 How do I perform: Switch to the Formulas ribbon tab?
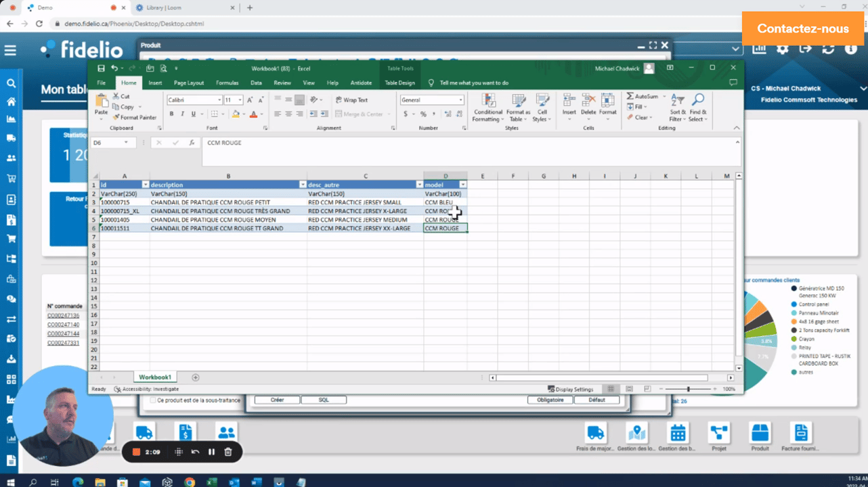tap(227, 83)
